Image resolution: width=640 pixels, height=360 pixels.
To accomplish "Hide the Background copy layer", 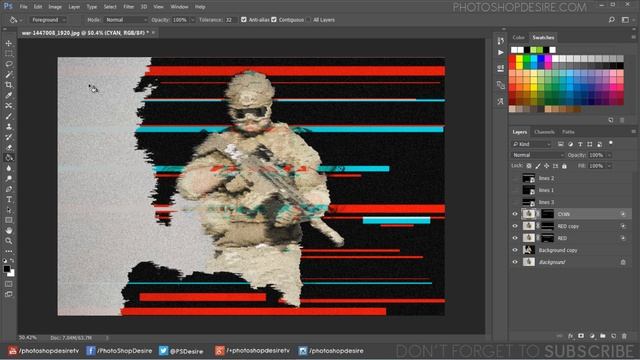I will click(x=515, y=250).
